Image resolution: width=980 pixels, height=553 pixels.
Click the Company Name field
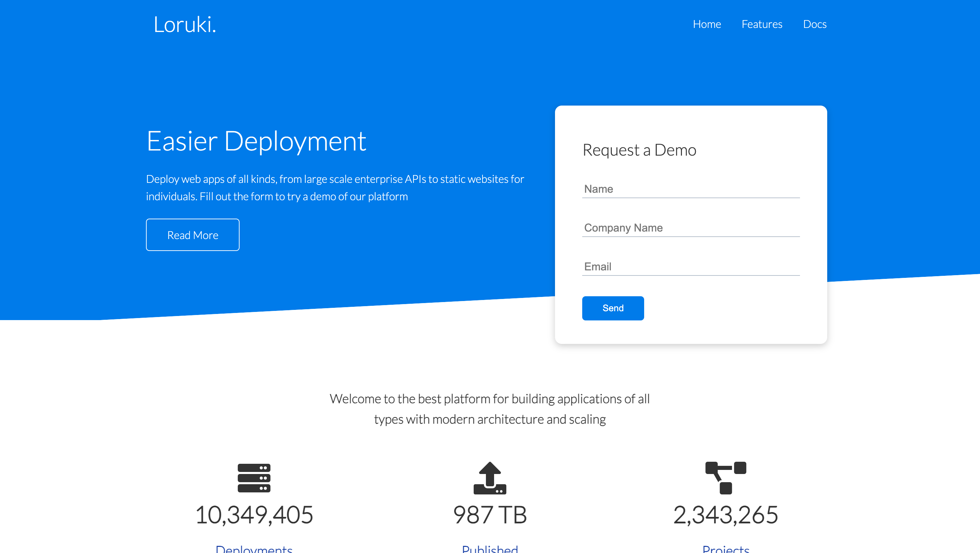tap(690, 228)
